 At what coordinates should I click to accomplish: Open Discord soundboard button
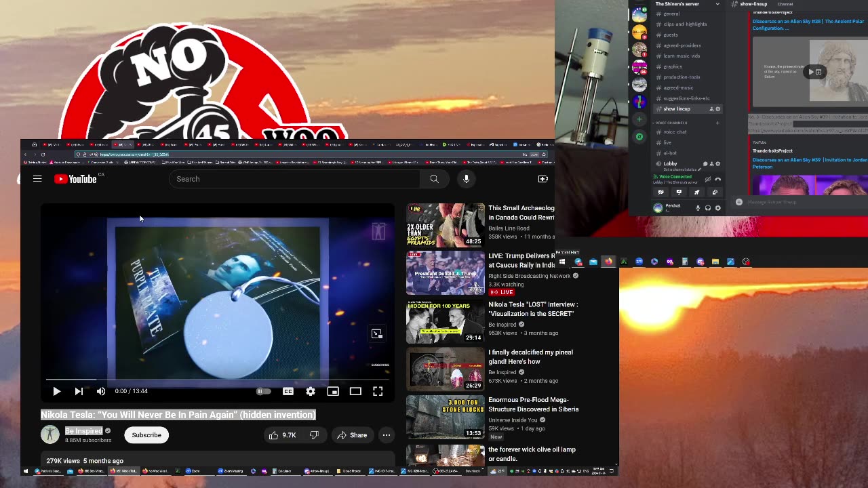pos(715,192)
